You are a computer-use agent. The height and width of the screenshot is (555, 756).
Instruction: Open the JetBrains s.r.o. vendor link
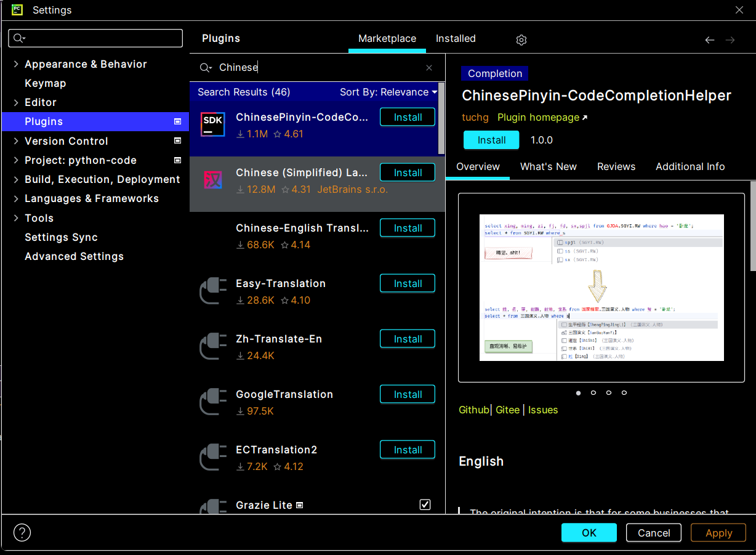353,189
